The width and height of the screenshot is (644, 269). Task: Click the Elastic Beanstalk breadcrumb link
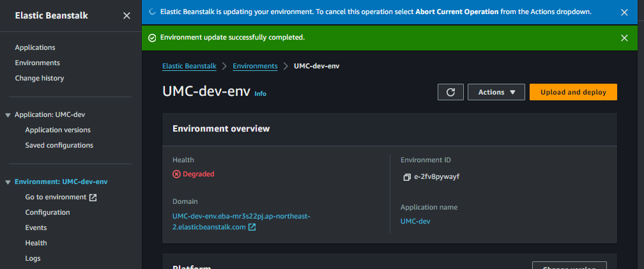(189, 66)
